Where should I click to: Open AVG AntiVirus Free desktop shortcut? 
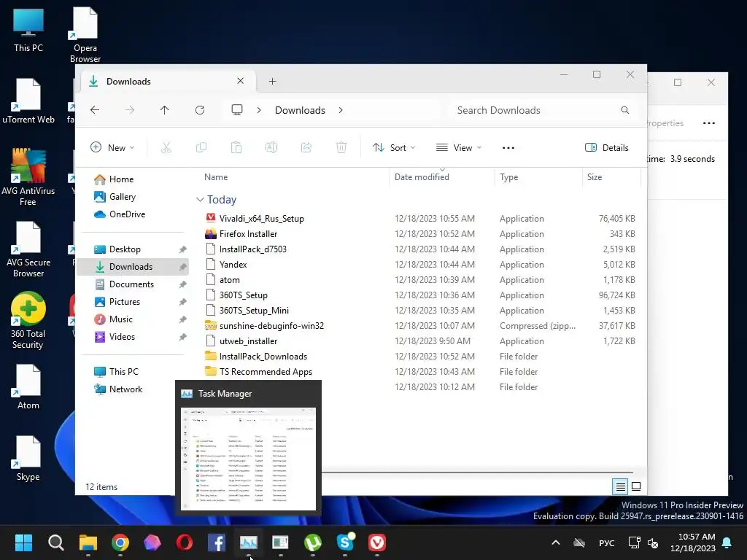click(28, 177)
